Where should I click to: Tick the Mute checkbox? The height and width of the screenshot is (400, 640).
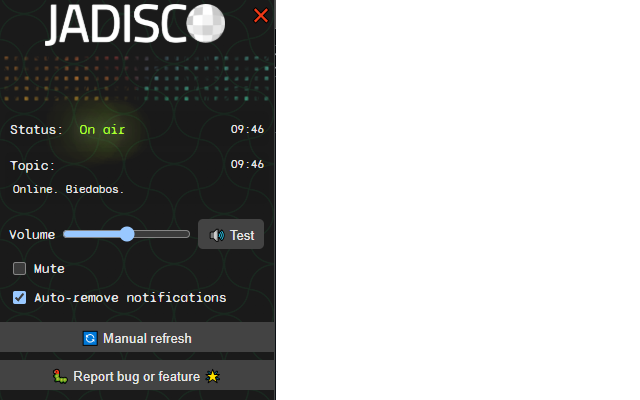click(19, 269)
